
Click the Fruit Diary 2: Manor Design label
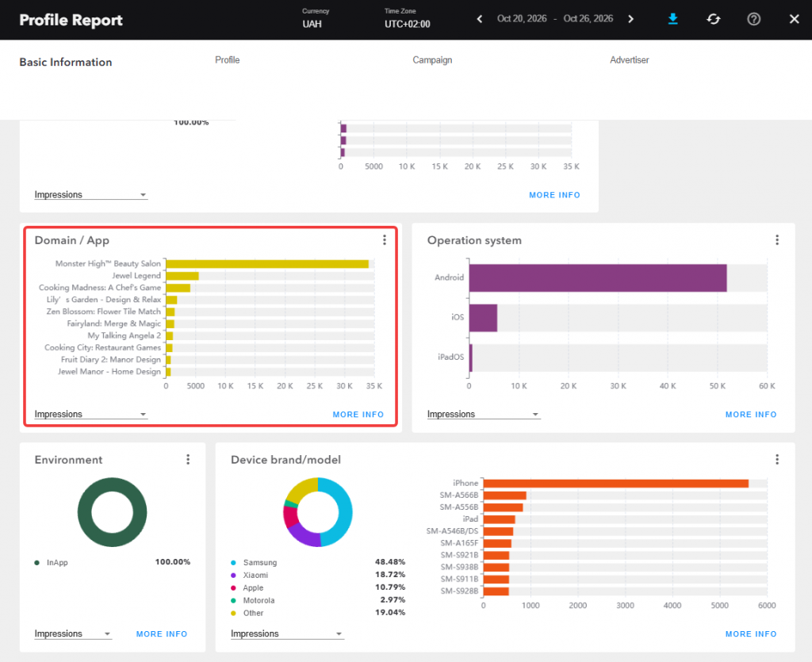click(111, 359)
